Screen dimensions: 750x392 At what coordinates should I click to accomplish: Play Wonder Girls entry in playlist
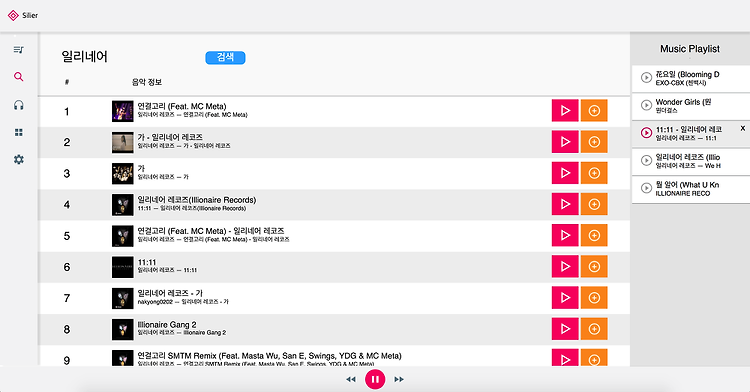[646, 105]
